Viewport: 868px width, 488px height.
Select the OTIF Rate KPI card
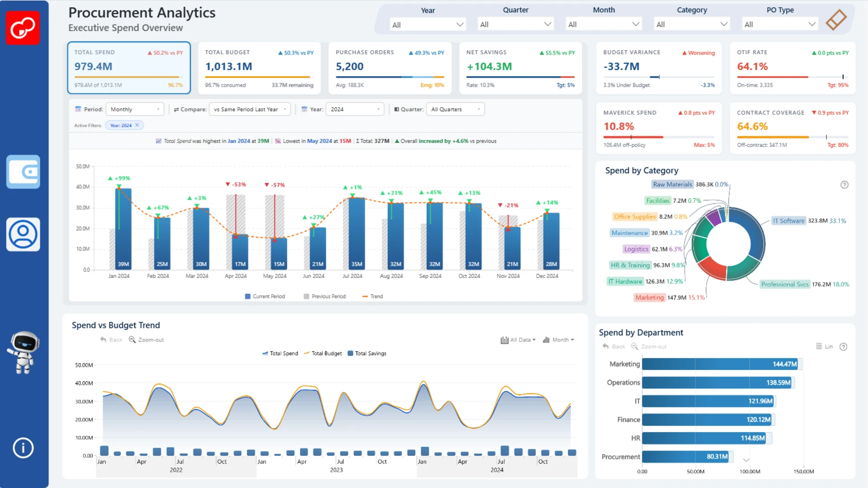tap(793, 68)
